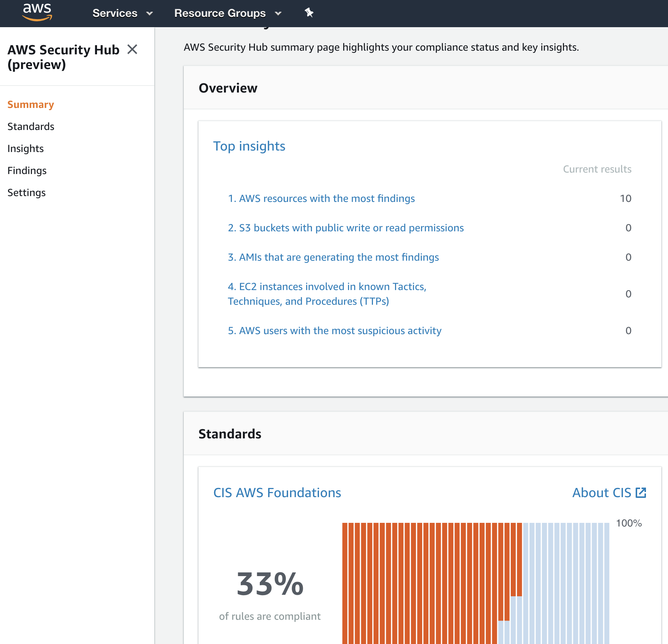Click the light blue compliant chart area

566,580
